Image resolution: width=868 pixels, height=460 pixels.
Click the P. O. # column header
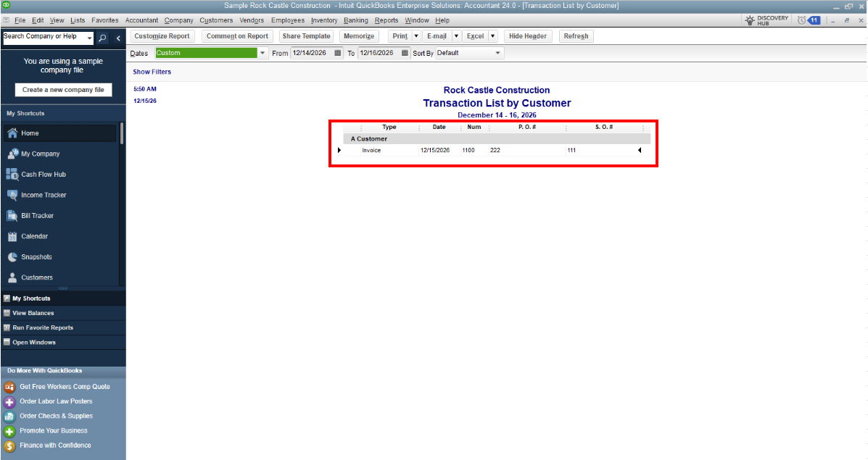pos(527,127)
